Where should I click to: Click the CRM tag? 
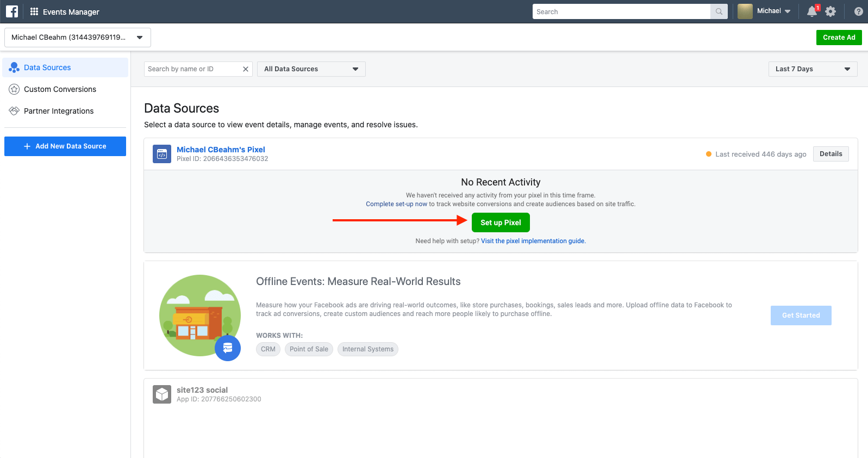(268, 349)
